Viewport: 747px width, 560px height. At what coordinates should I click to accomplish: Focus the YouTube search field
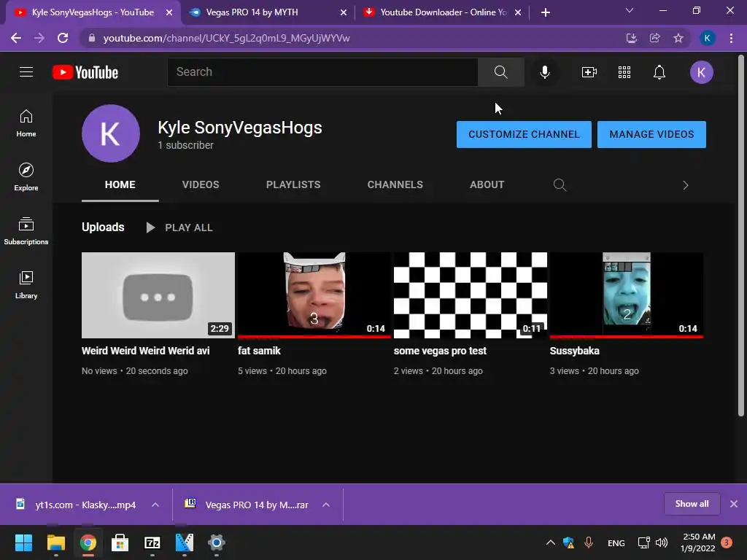[x=322, y=72]
